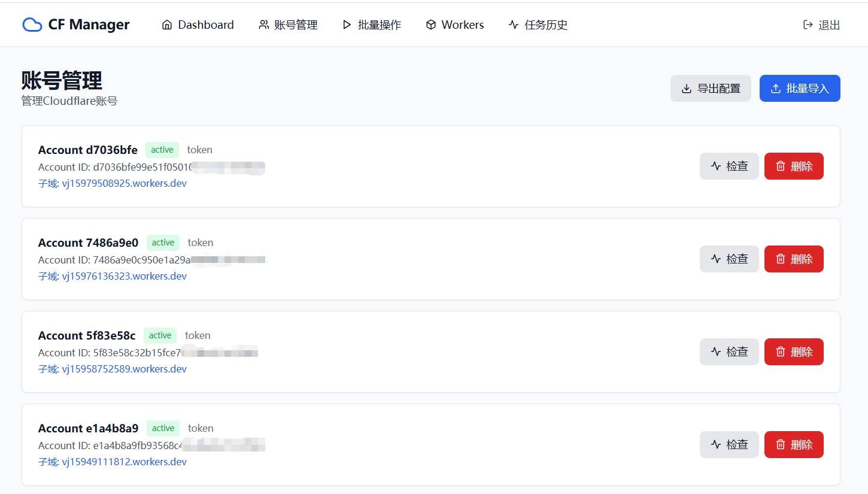The width and height of the screenshot is (868, 494).
Task: Click active badge on Account e1a4b8a9
Action: pos(163,428)
